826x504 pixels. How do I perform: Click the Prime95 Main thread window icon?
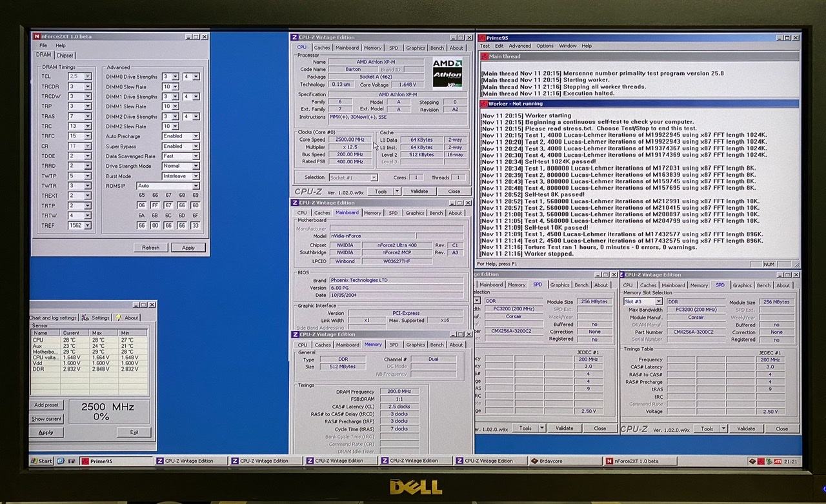[484, 56]
